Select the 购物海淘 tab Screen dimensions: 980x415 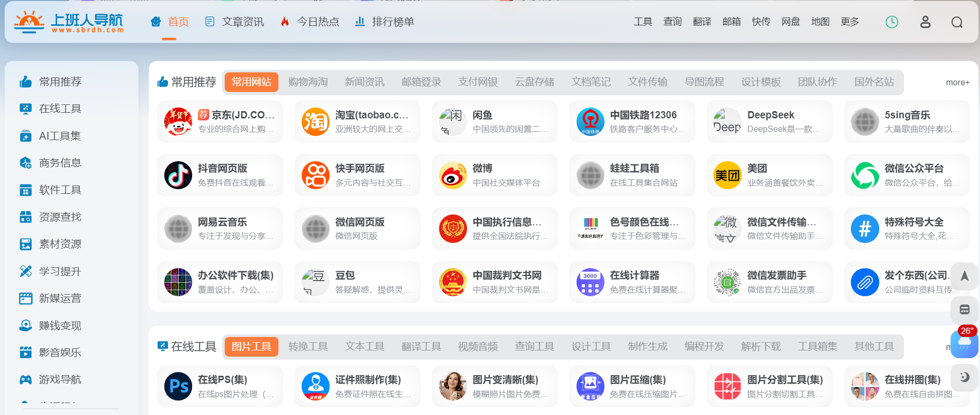click(308, 82)
